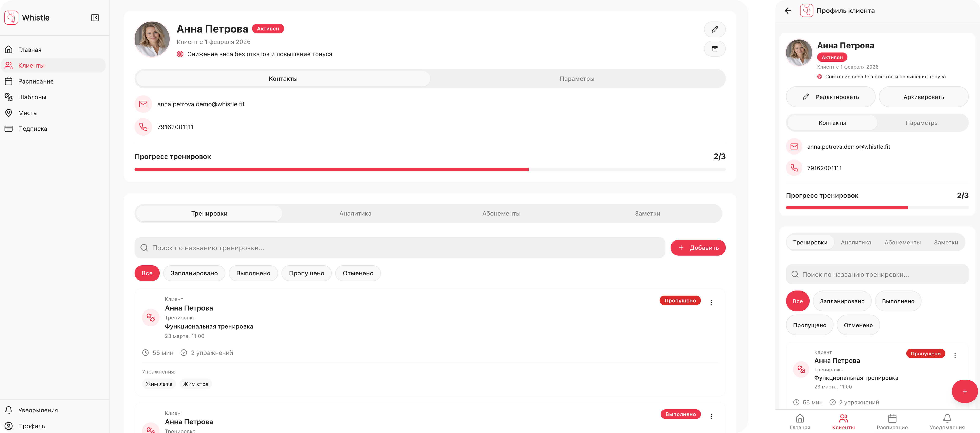Screen dimensions: 980x433
Task: Click the Жим стоя exercise chip
Action: tap(196, 384)
